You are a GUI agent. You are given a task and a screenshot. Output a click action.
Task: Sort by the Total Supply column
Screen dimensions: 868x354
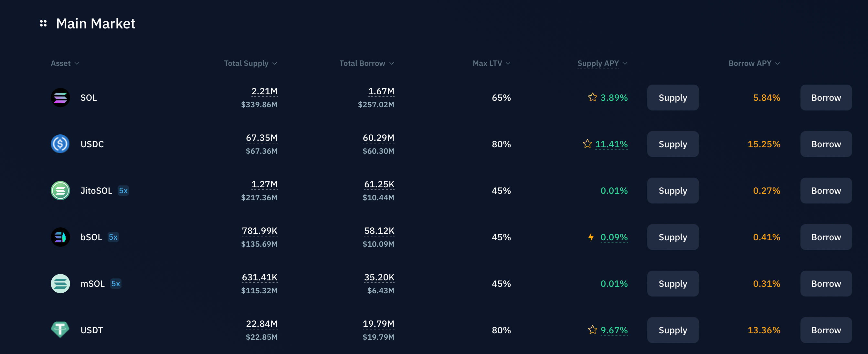click(250, 63)
